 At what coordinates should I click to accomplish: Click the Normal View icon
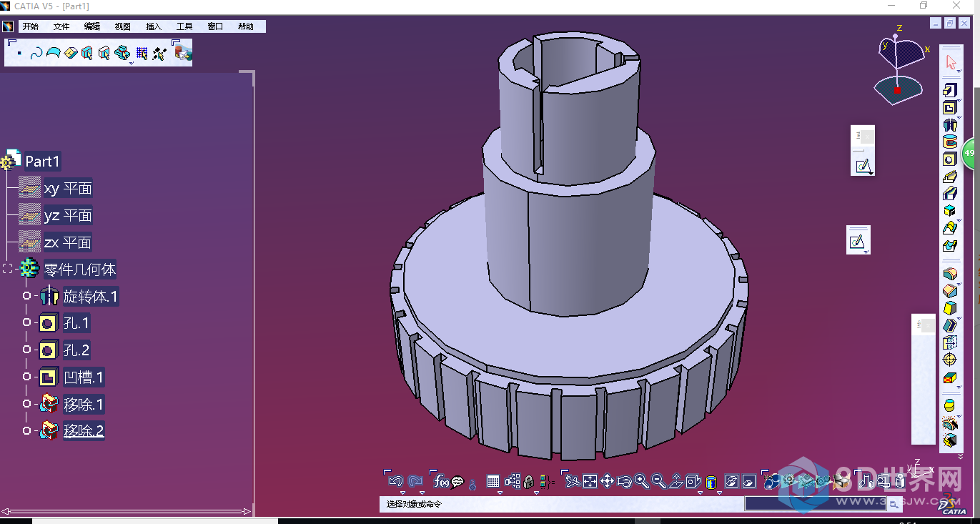(676, 482)
